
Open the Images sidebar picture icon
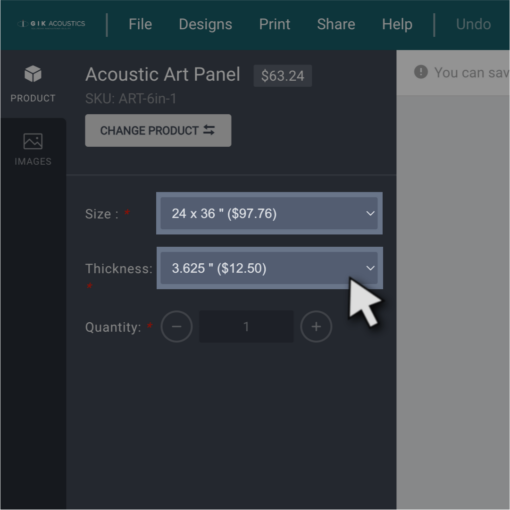[33, 141]
